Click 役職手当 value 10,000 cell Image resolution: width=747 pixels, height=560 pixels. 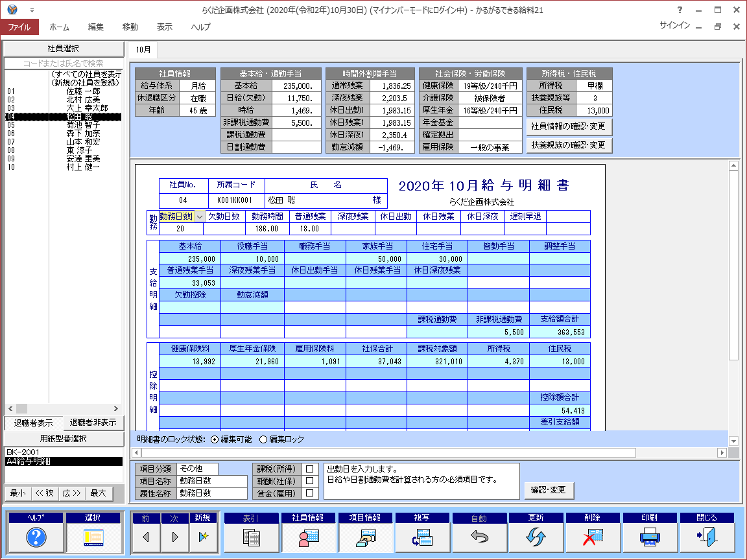(x=252, y=259)
